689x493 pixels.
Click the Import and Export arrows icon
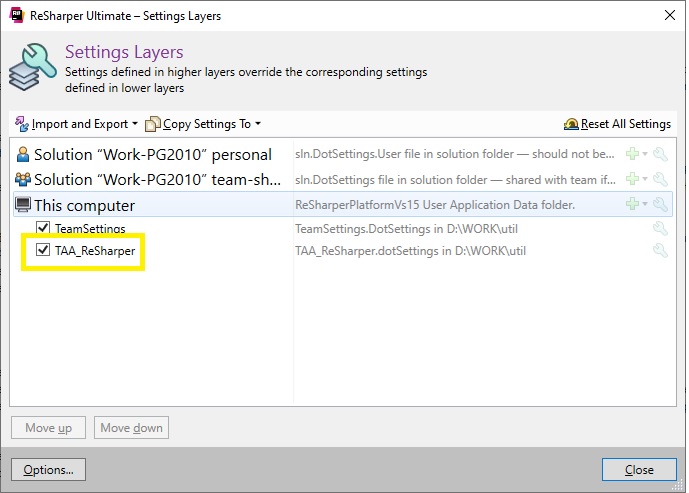click(x=22, y=124)
